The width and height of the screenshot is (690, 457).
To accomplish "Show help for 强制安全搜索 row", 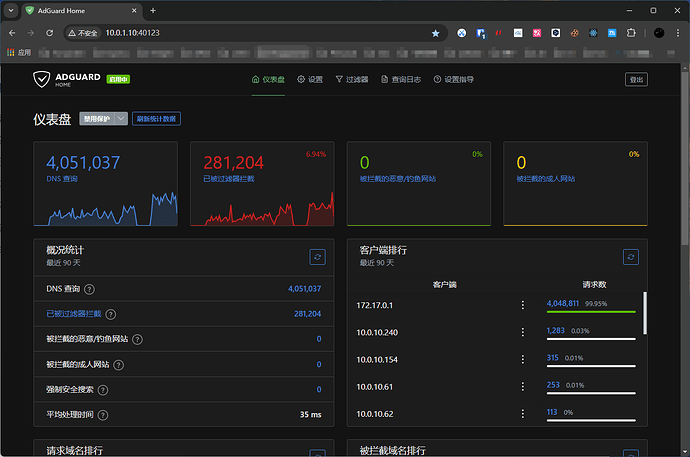I will coord(103,390).
